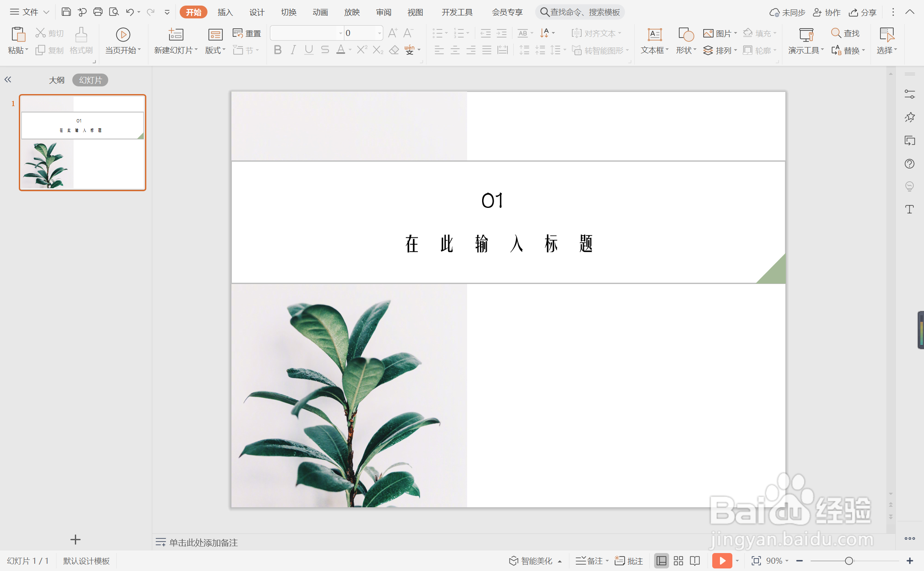Open the Design (设计) tab

[x=257, y=12]
